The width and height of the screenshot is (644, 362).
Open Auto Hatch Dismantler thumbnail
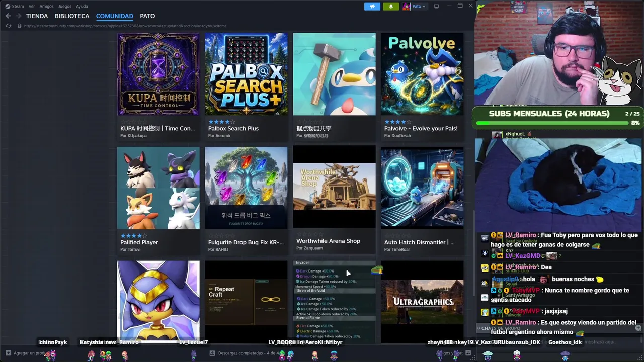[x=422, y=188]
